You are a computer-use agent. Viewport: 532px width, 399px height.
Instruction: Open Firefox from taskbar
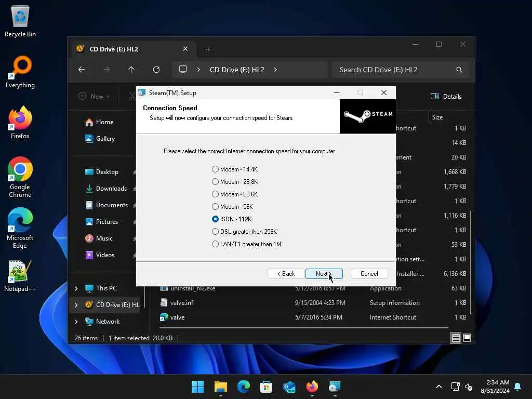[312, 387]
